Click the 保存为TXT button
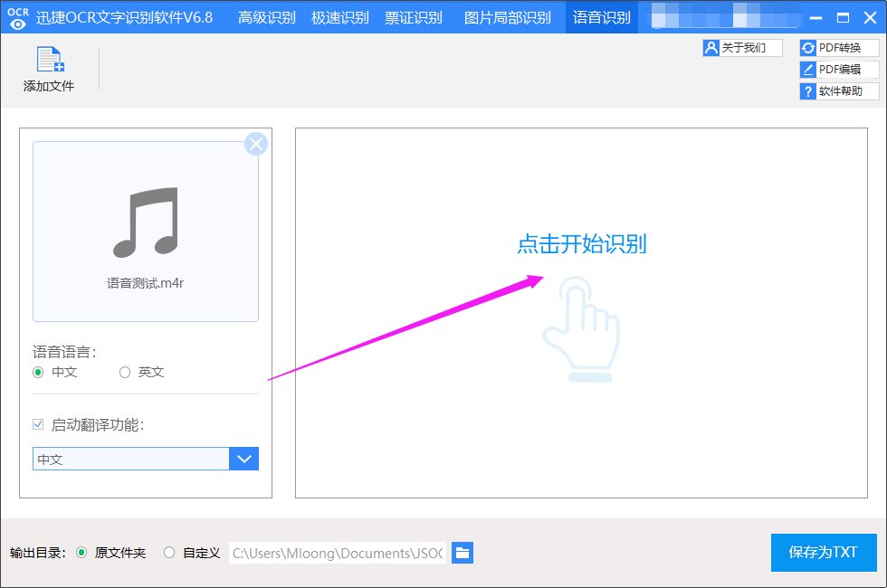The height and width of the screenshot is (588, 887). pyautogui.click(x=823, y=553)
